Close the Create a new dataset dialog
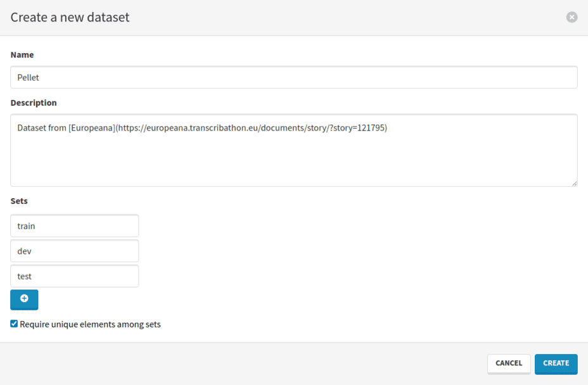Screen dimensions: 588x385 [572, 17]
